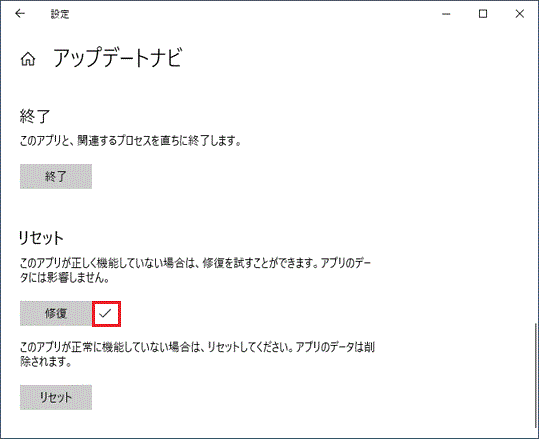Click text このアプリと、関連するプロセスを直ちに終了します。

[x=130, y=141]
